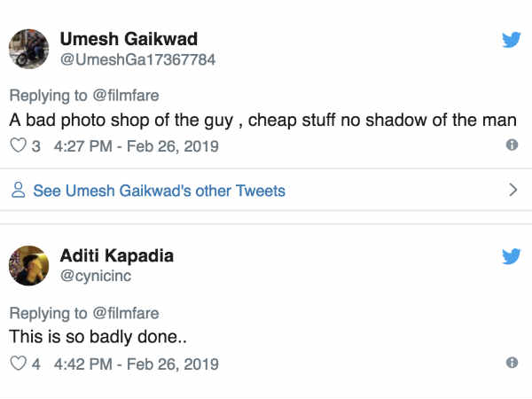Open See Umesh Gaikwad's other Tweets link
Viewport: 532px width, 399px height.
point(159,191)
